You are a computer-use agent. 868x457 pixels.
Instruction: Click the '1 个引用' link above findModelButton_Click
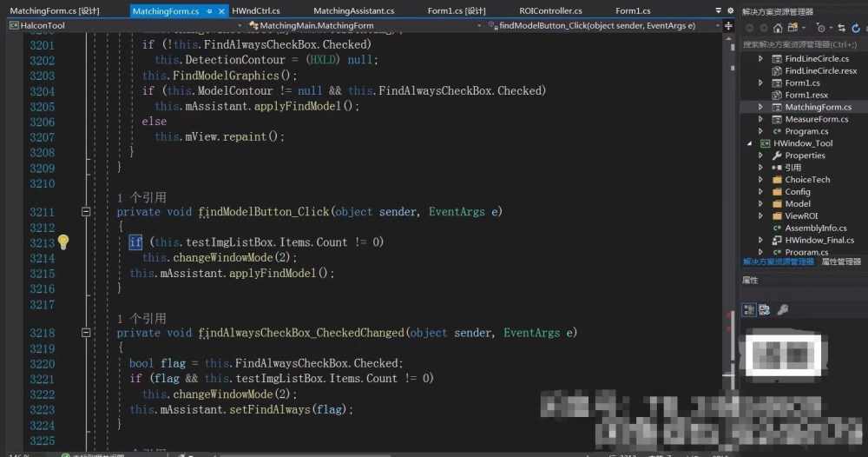click(141, 197)
